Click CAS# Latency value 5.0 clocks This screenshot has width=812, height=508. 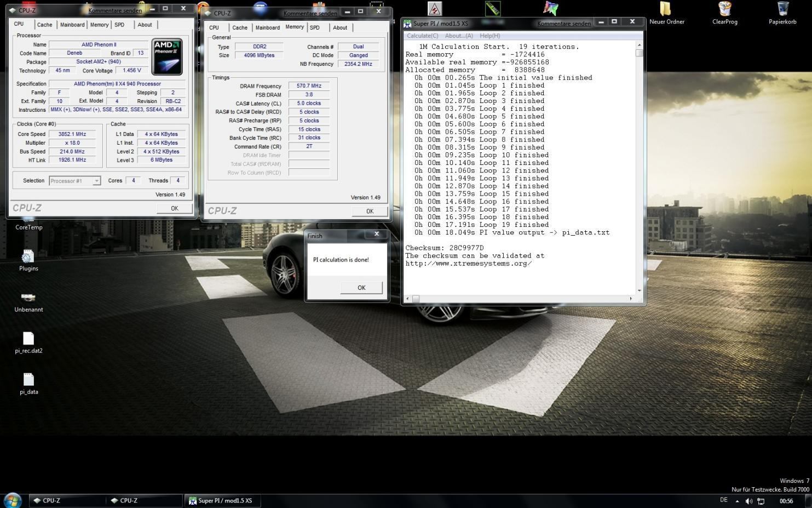(x=309, y=103)
